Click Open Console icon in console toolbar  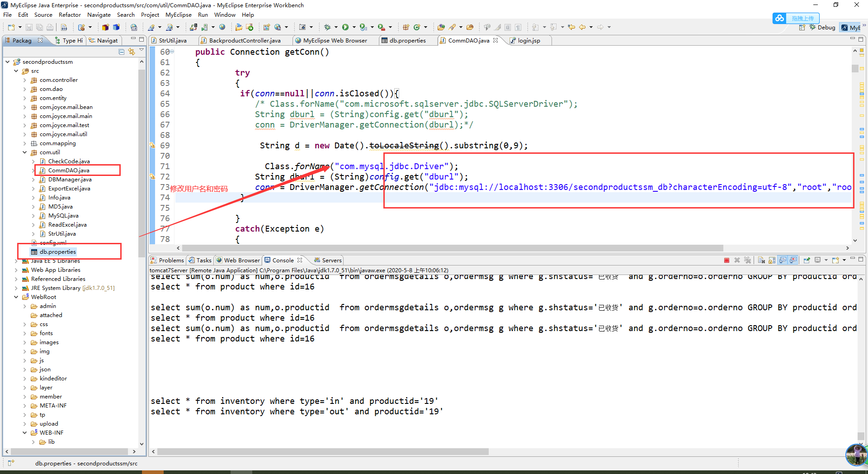835,260
